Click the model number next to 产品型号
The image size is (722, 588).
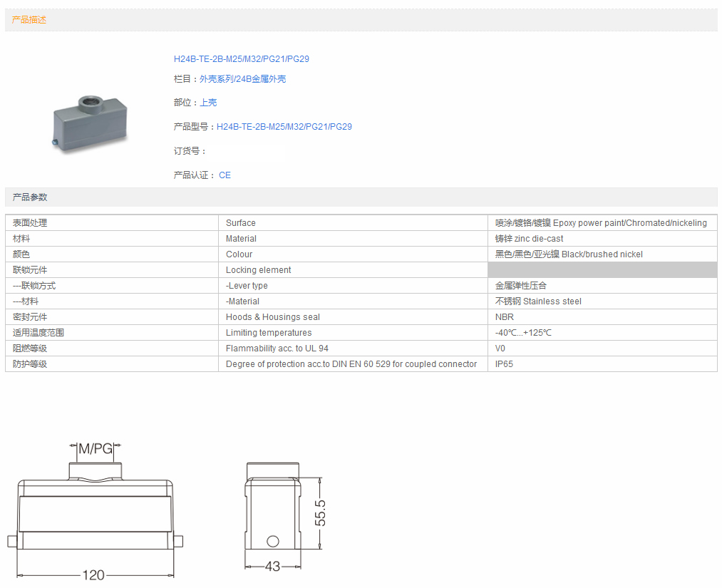tap(284, 127)
